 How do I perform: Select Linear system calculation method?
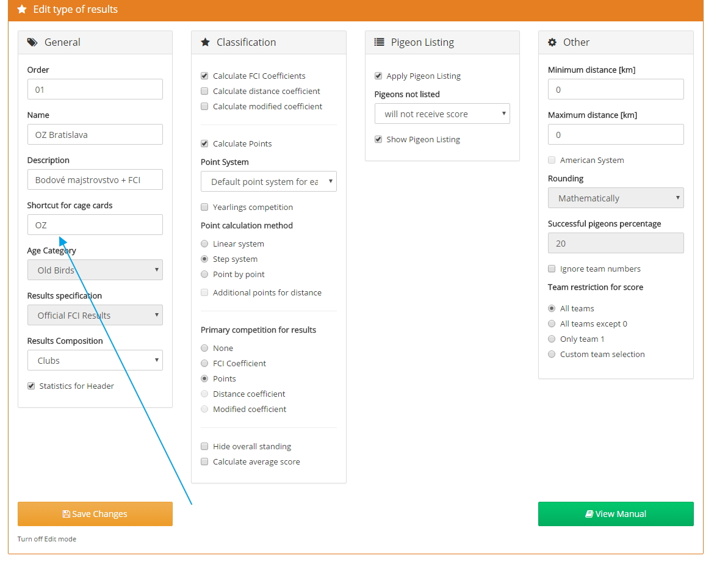click(x=205, y=244)
